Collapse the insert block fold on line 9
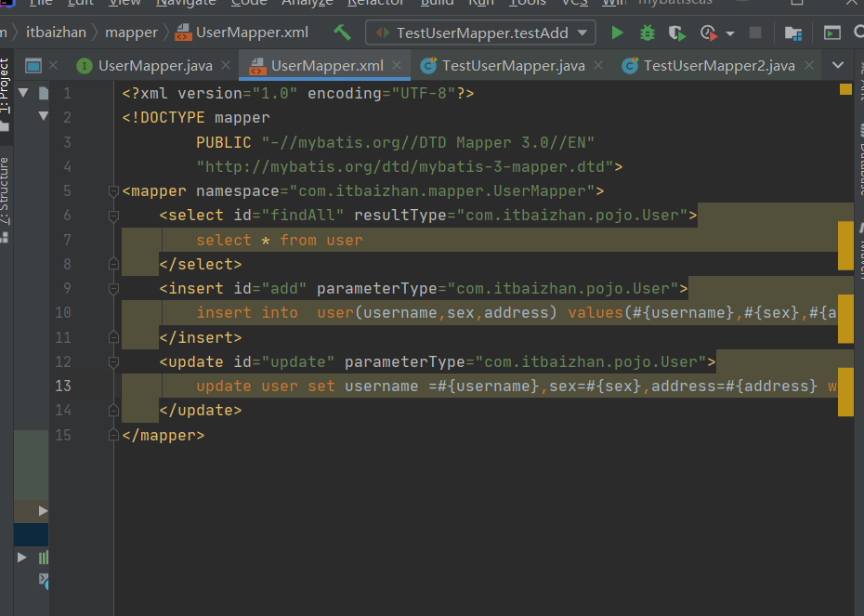864x616 pixels. pyautogui.click(x=113, y=289)
